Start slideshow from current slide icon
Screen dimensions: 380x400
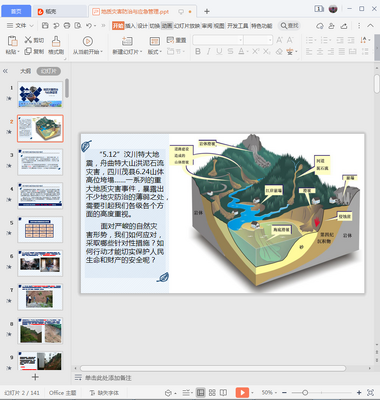tap(87, 41)
